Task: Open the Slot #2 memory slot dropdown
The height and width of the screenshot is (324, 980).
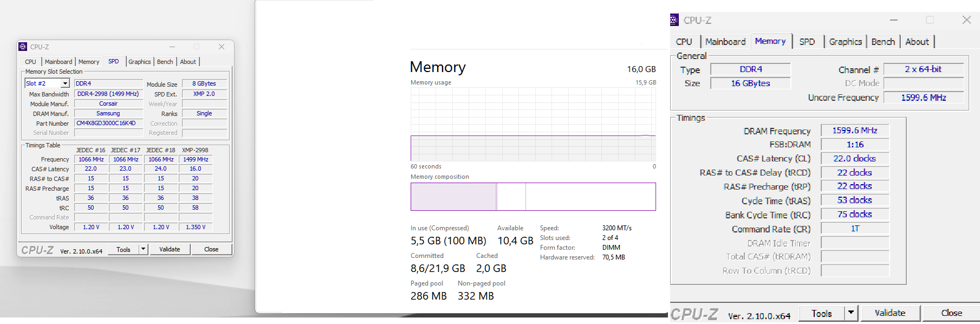Action: 65,83
